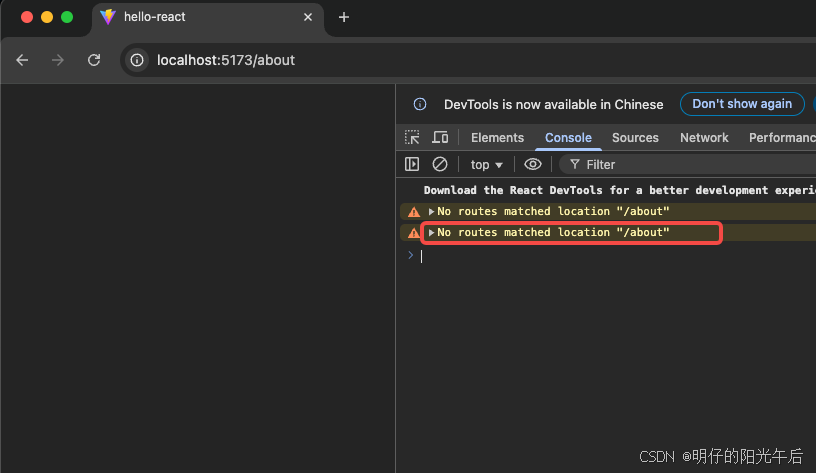
Task: Activate the inspect element picker icon
Action: (412, 137)
